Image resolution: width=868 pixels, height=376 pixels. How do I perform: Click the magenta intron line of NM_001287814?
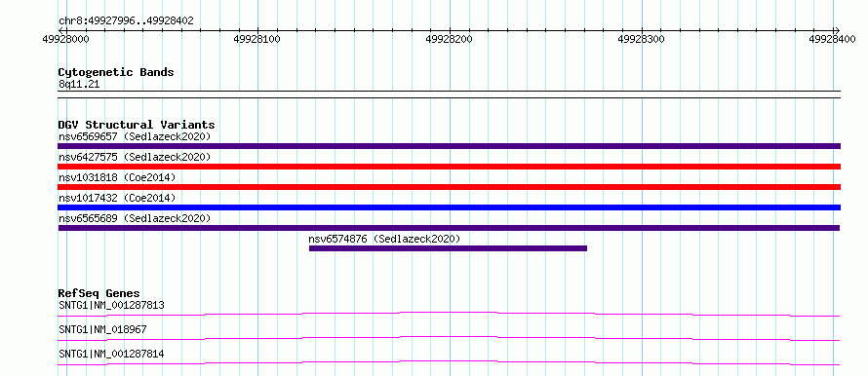[449, 362]
